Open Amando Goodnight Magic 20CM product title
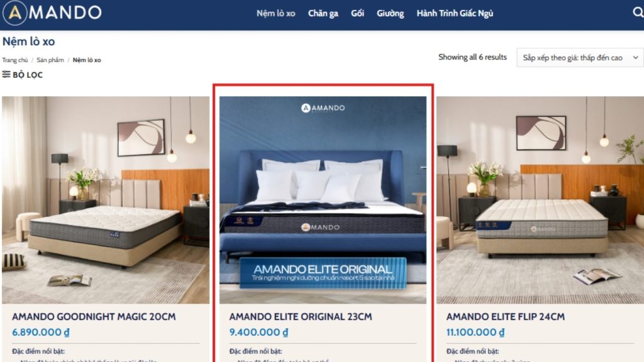644x362 pixels. coord(94,317)
